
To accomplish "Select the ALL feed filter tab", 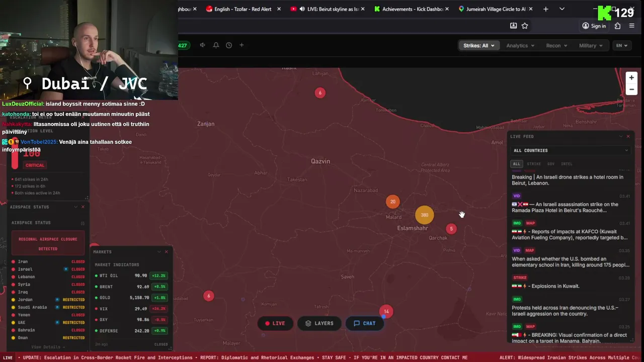I will click(517, 164).
